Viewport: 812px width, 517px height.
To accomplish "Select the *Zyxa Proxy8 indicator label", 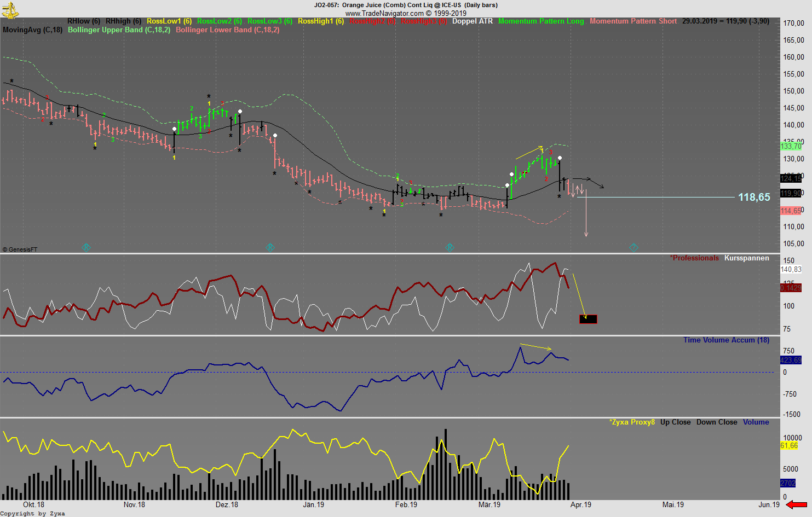I will click(x=632, y=422).
